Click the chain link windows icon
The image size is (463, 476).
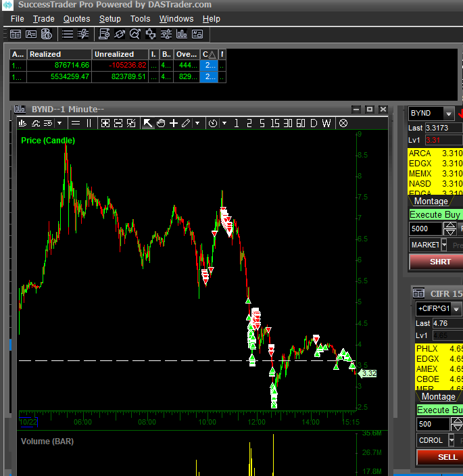(x=120, y=34)
